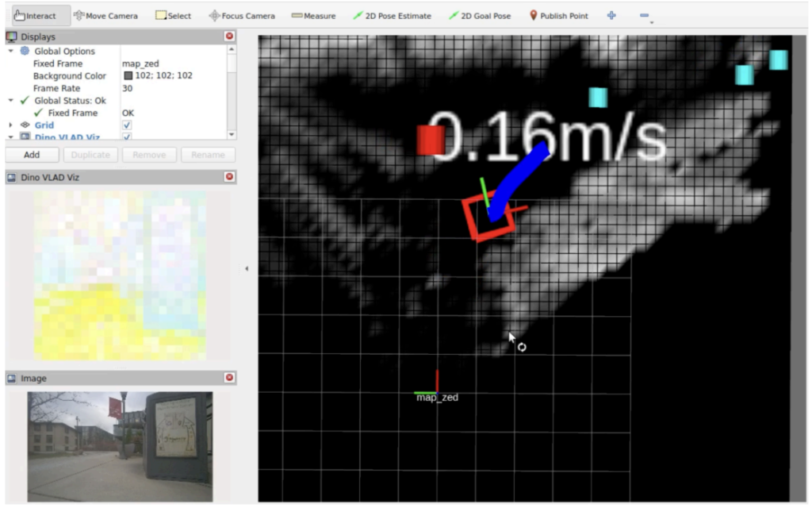
Task: Select the 2D Pose Estimate tool
Action: [x=392, y=16]
